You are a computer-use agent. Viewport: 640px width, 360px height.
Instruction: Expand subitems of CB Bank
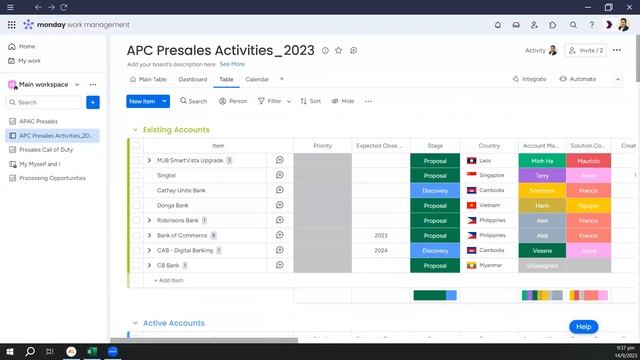coord(149,265)
